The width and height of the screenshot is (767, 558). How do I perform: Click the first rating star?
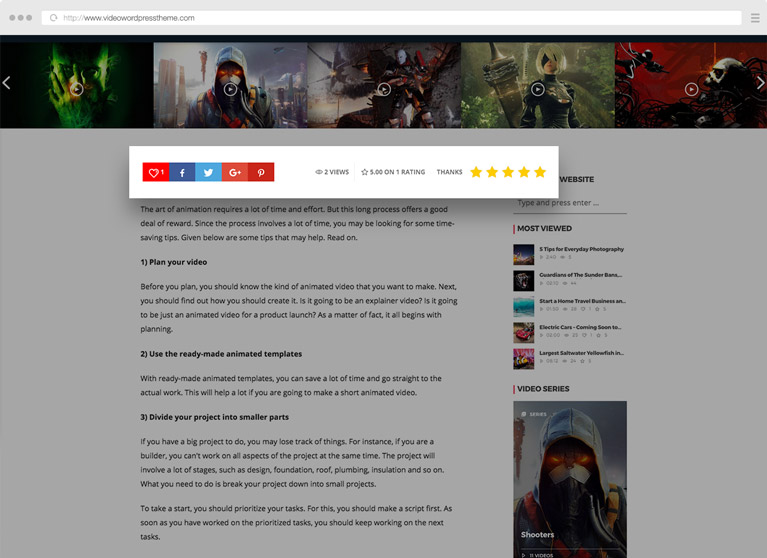[x=476, y=172]
